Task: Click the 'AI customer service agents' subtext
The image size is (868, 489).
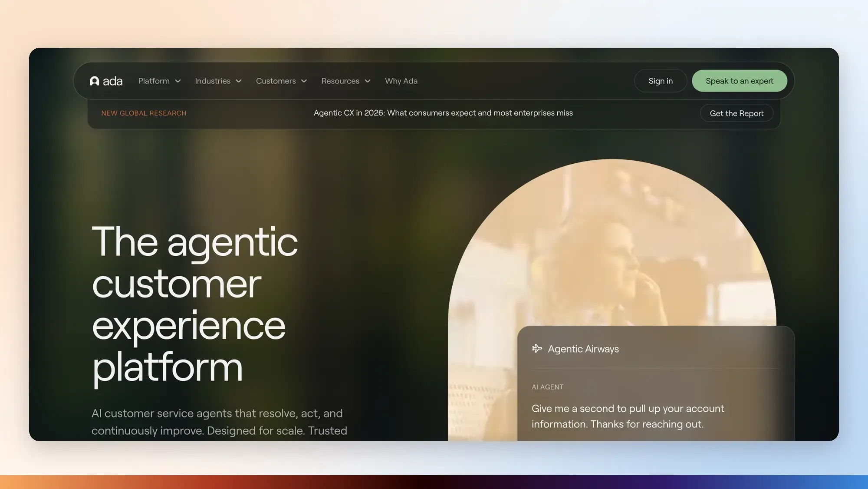Action: pyautogui.click(x=219, y=422)
